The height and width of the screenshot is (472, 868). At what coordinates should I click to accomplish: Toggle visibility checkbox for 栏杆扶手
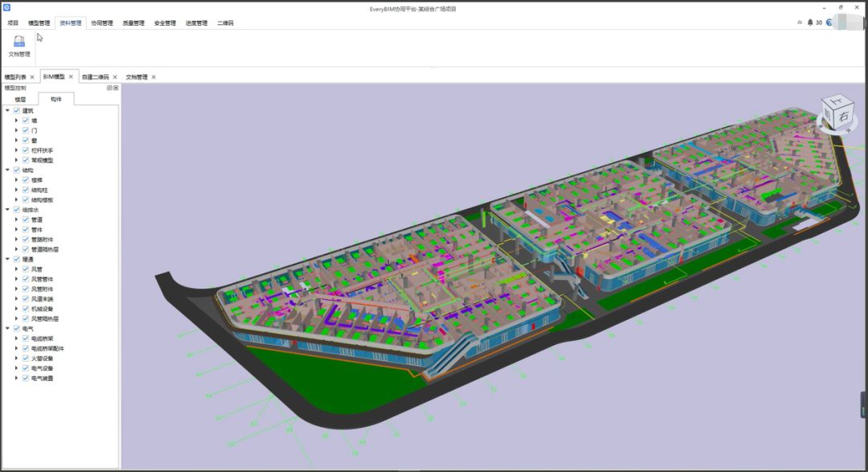(26, 150)
